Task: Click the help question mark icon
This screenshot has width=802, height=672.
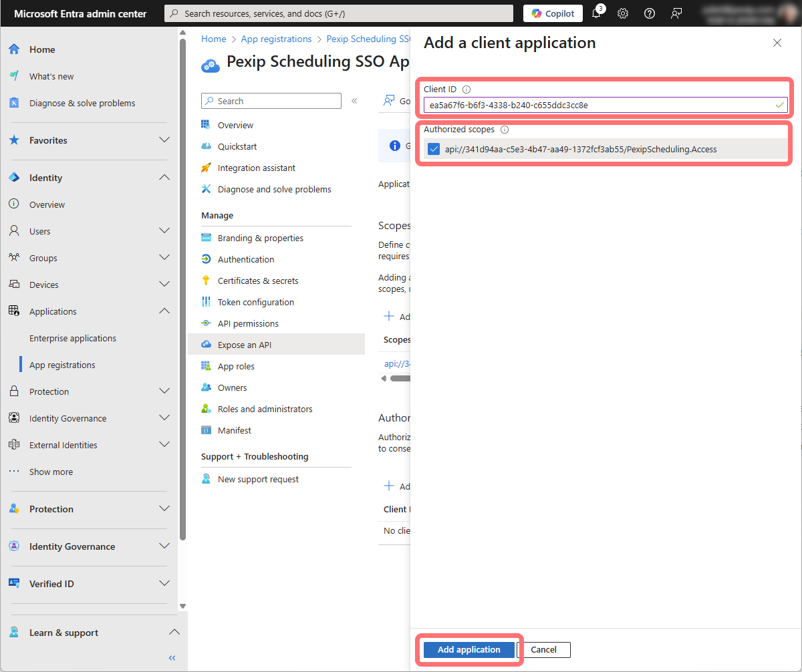Action: click(x=649, y=13)
